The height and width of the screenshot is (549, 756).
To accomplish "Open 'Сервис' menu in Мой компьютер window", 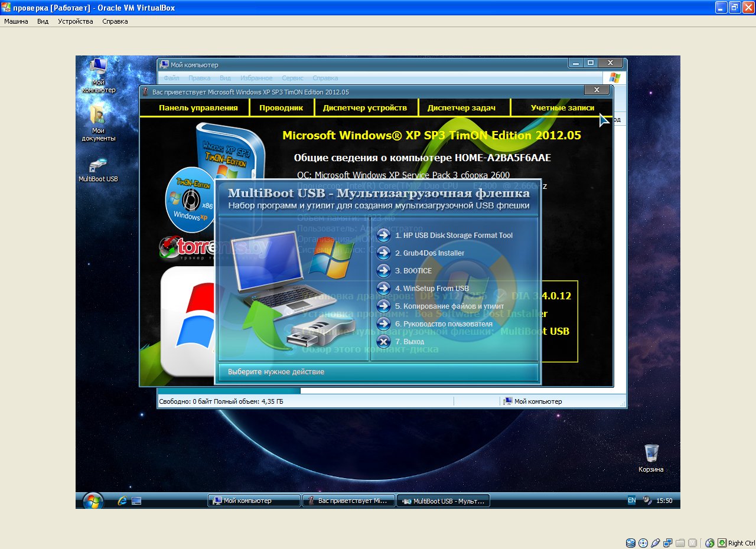I will pos(292,78).
